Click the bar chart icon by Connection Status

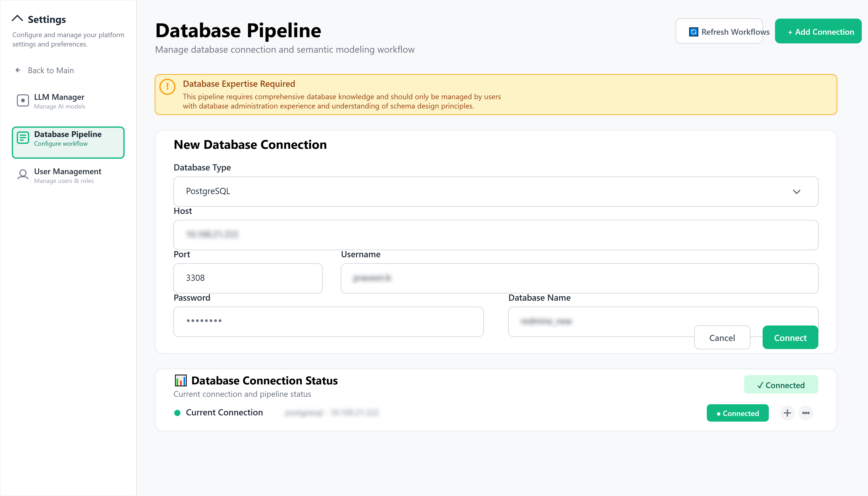tap(181, 380)
